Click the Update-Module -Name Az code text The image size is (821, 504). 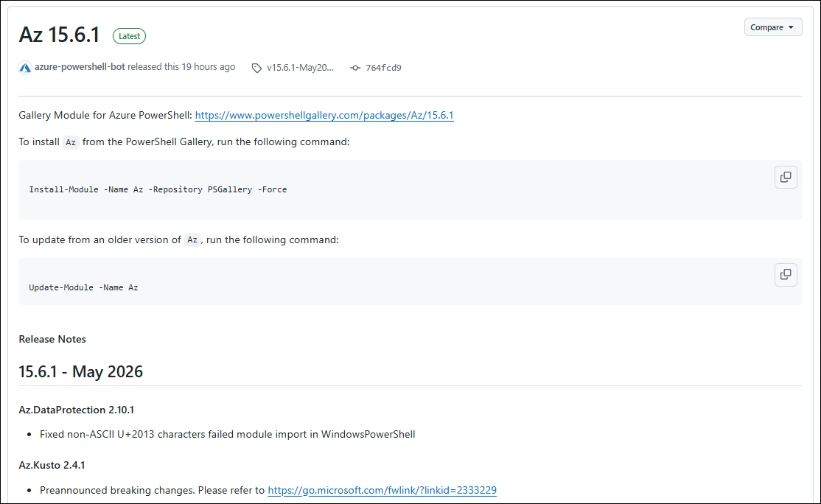tap(84, 288)
